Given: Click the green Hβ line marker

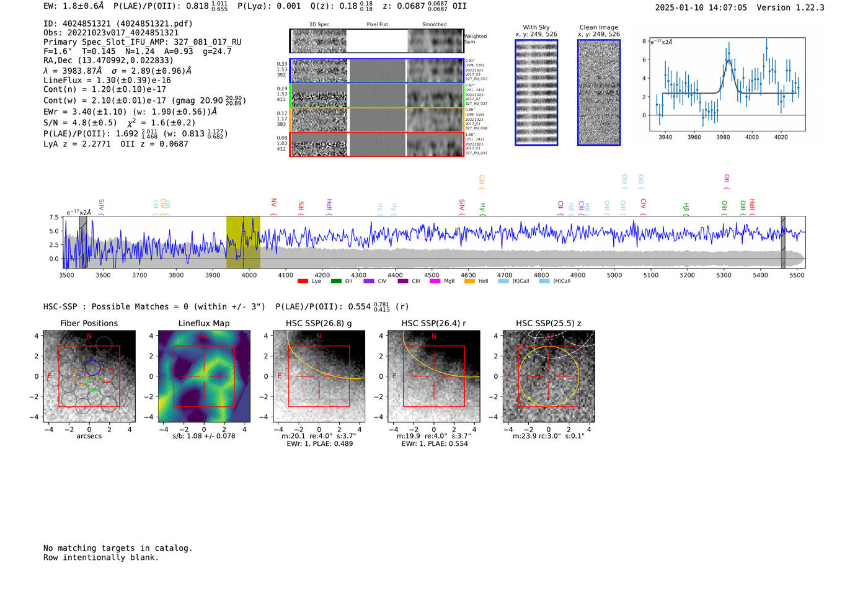Looking at the screenshot, I should [x=686, y=209].
